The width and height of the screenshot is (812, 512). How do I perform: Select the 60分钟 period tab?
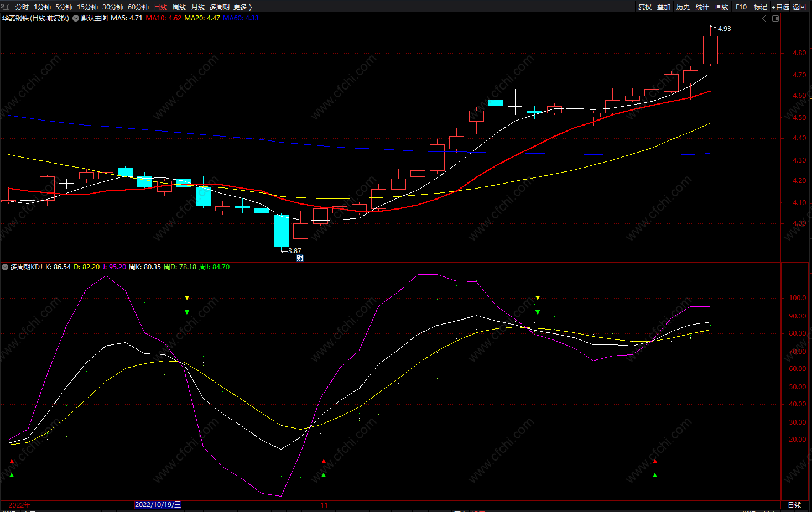point(138,7)
